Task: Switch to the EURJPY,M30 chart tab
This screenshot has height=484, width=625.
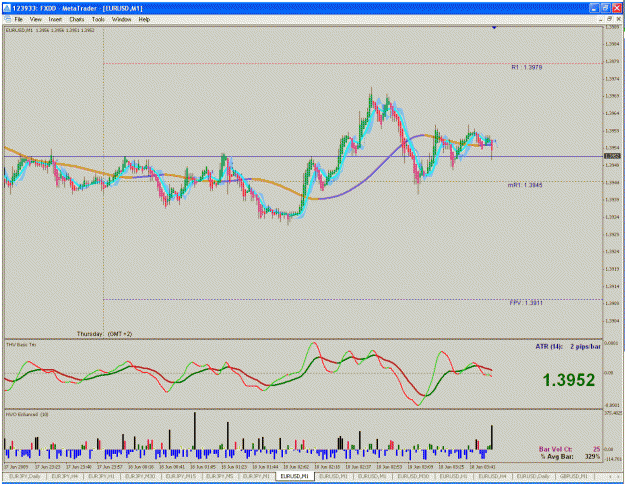Action: 140,476
